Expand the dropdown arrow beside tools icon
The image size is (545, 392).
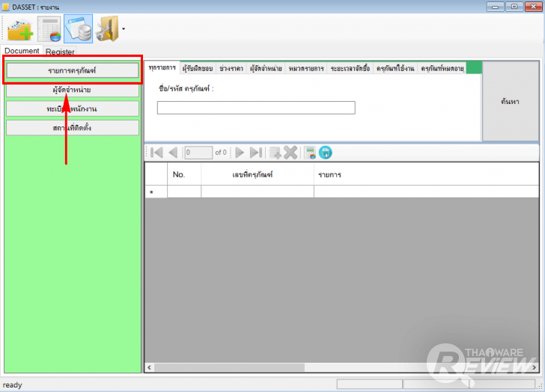coord(123,29)
